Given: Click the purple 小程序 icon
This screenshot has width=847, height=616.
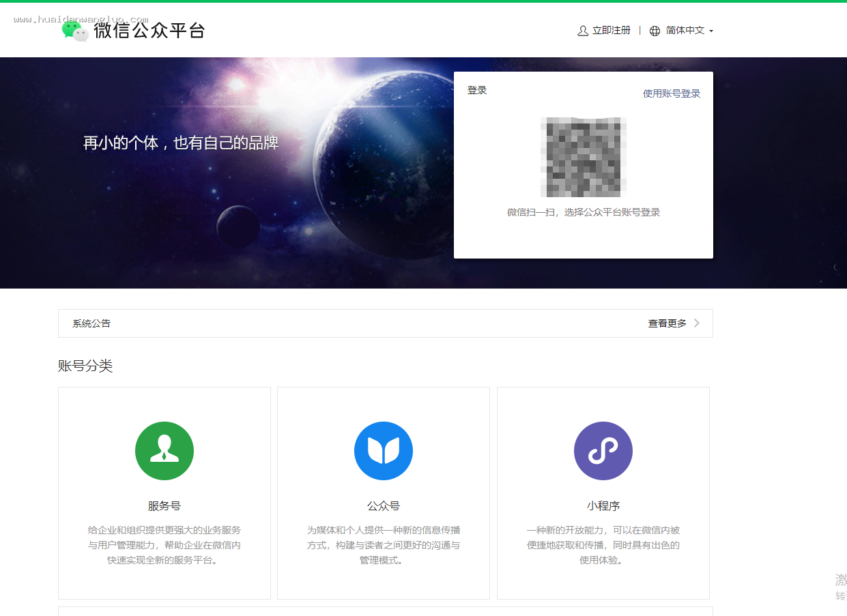Looking at the screenshot, I should pos(603,451).
